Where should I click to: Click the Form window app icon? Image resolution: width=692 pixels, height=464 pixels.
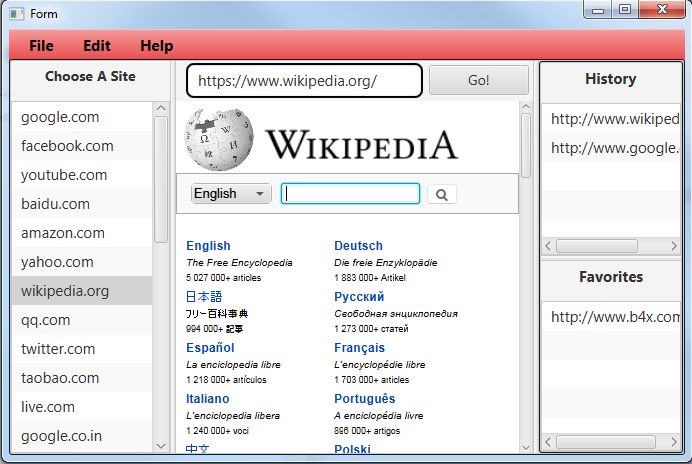pyautogui.click(x=16, y=14)
